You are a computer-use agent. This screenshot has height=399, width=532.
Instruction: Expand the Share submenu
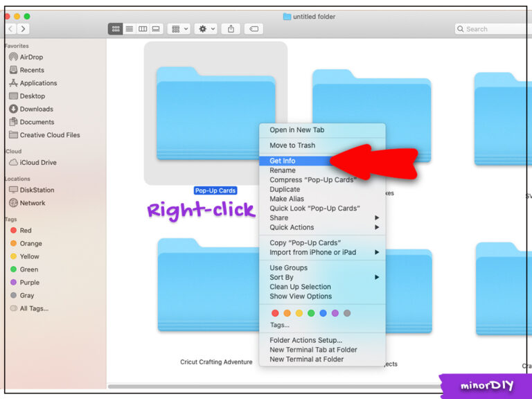[x=322, y=218]
